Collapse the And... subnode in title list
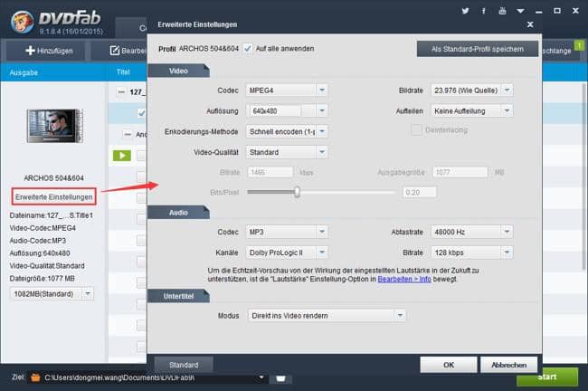This screenshot has height=391, width=588. pyautogui.click(x=128, y=134)
